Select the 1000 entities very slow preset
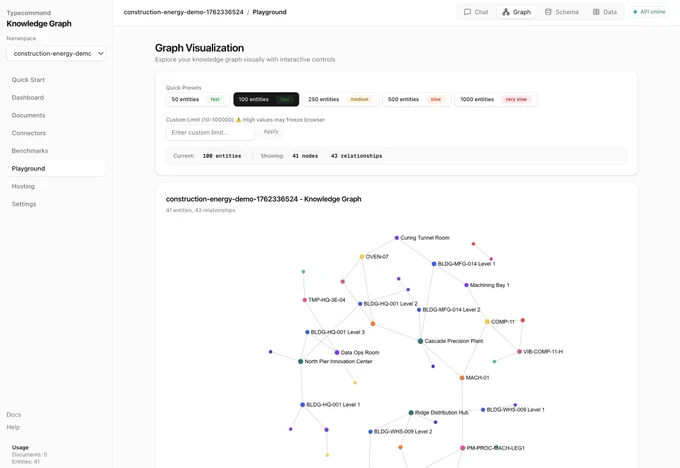 point(496,99)
